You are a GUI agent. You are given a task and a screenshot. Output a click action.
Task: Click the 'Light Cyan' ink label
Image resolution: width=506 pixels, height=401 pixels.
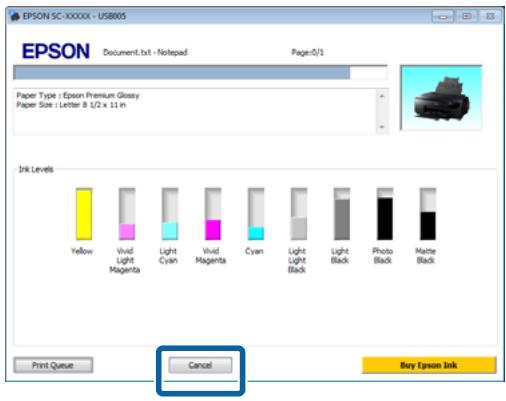168,256
